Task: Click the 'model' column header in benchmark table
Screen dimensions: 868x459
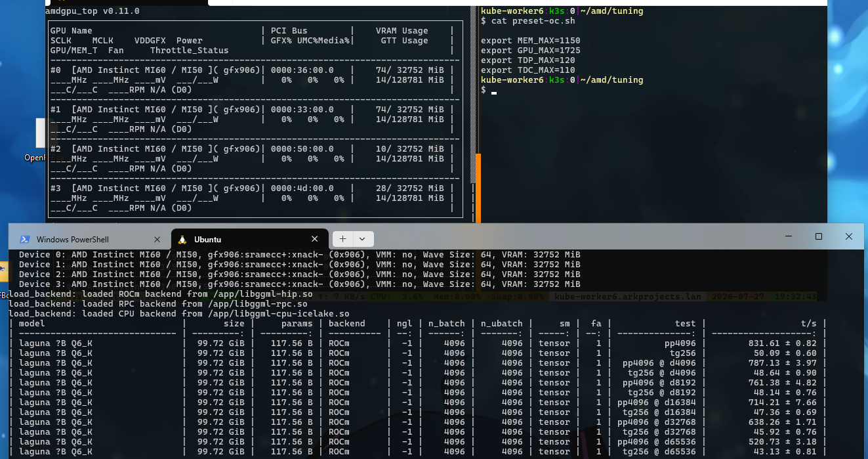Action: [32, 324]
